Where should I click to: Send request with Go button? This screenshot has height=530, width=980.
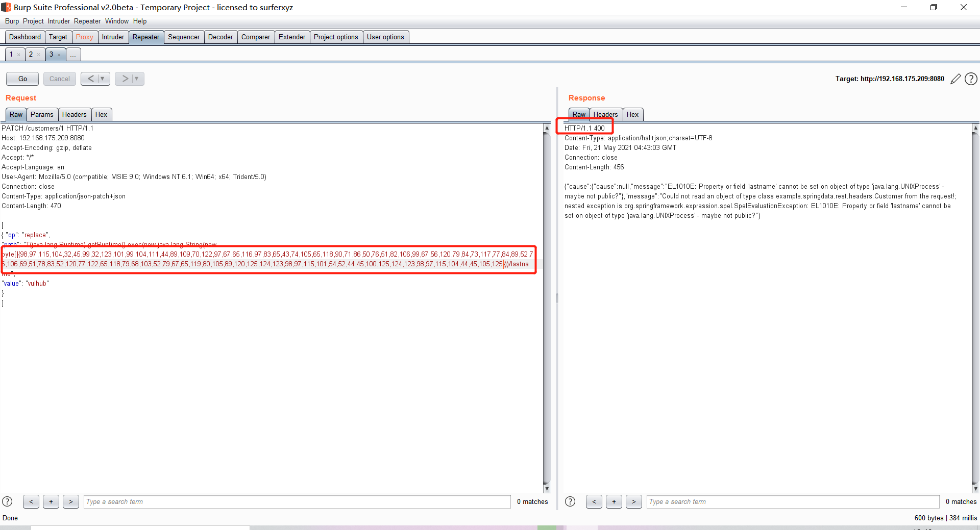coord(22,79)
